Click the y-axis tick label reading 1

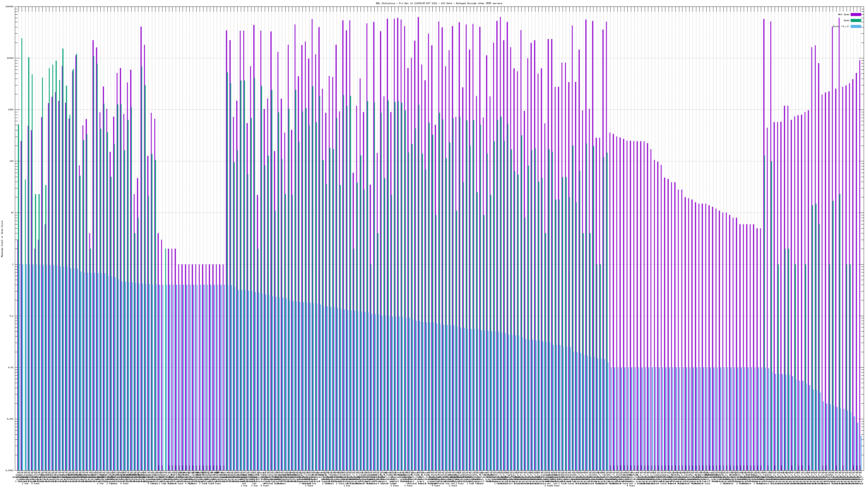point(13,264)
